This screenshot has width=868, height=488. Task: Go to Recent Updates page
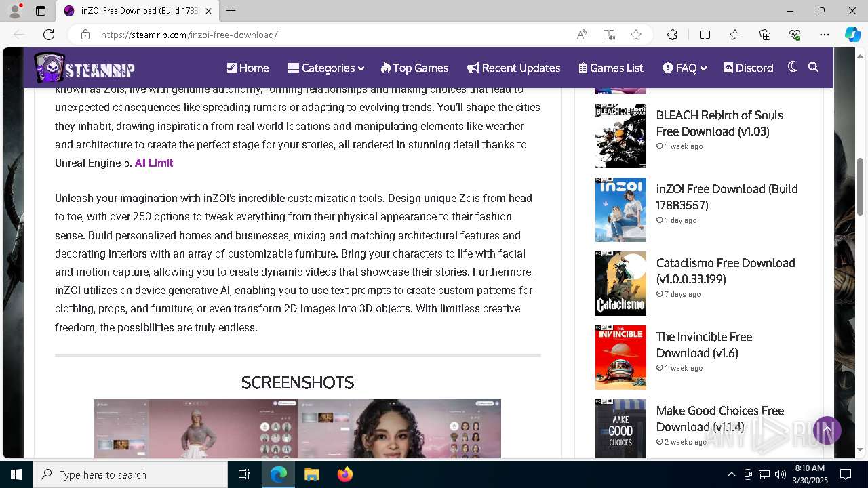pos(513,68)
